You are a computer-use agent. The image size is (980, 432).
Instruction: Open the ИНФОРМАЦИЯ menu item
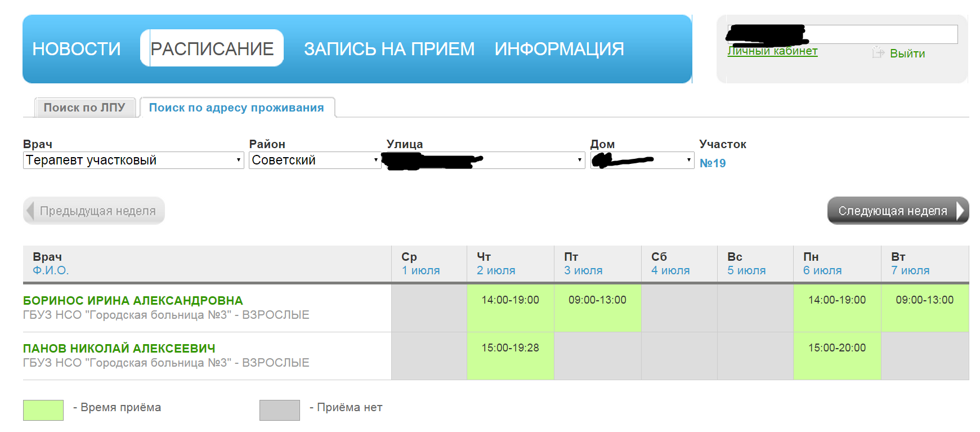559,49
